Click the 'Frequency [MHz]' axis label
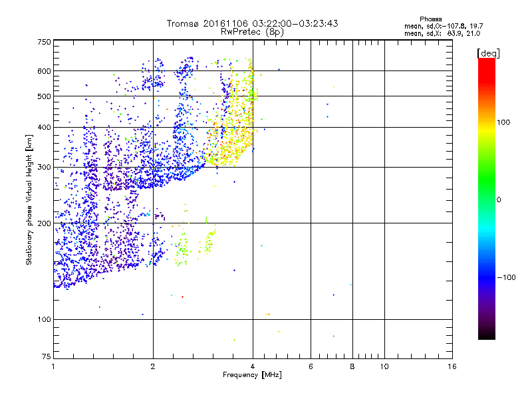Image resolution: width=532 pixels, height=399 pixels. [252, 375]
